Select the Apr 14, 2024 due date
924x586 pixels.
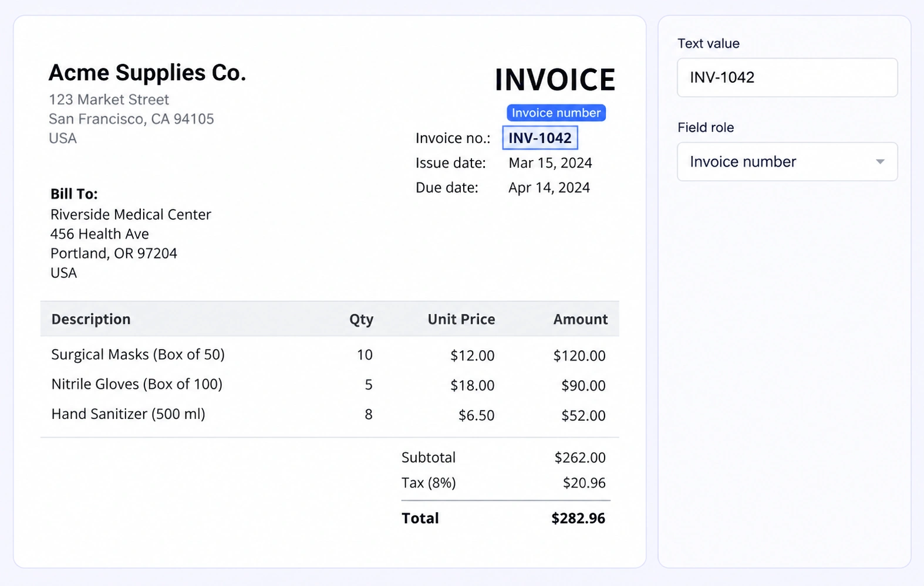pos(549,188)
